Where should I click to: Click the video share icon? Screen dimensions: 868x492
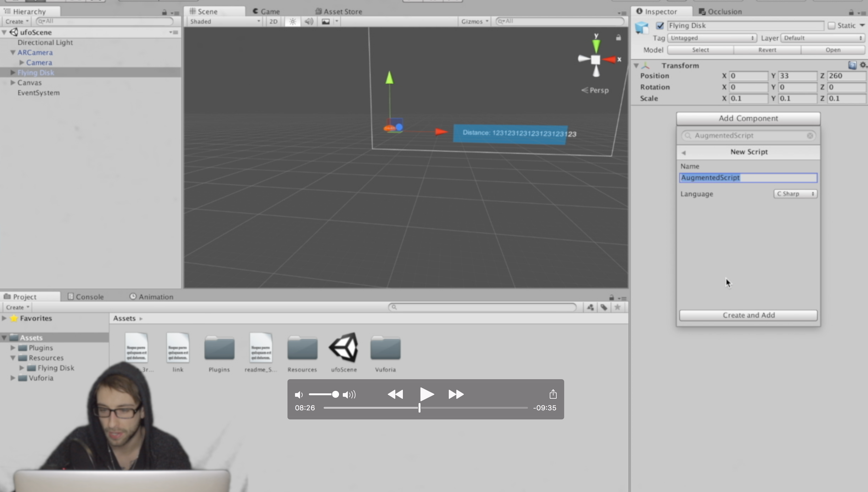click(553, 394)
